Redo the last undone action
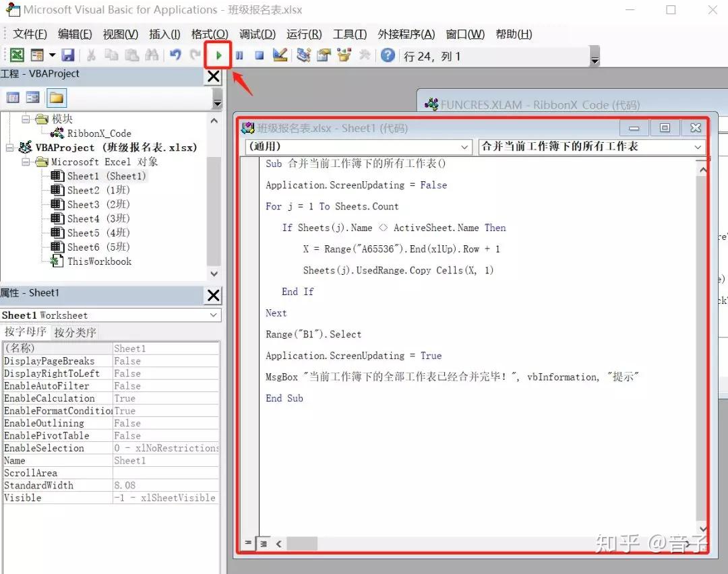This screenshot has width=728, height=574. 195,55
